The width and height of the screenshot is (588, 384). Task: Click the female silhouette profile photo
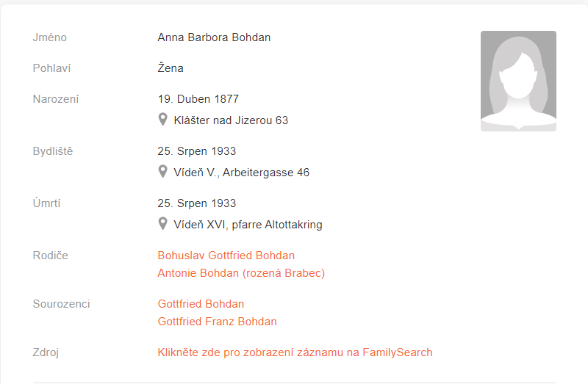pos(518,81)
